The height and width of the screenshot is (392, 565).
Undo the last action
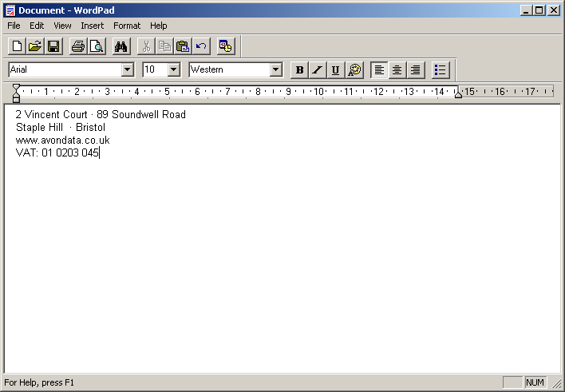click(x=201, y=46)
